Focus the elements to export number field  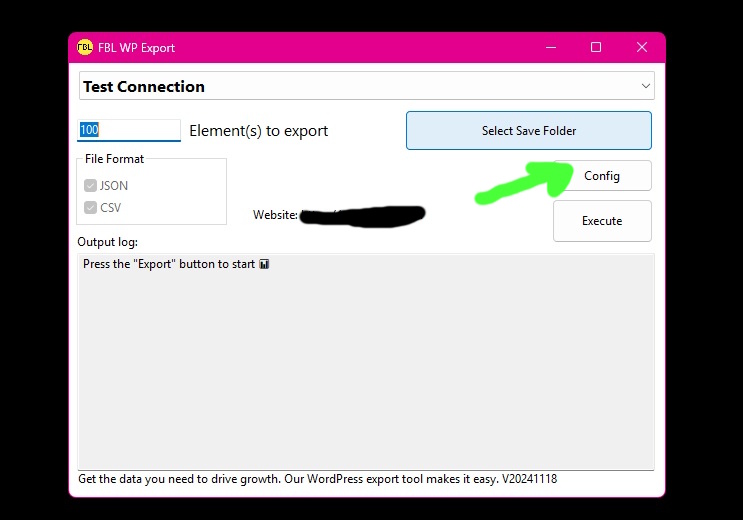128,130
